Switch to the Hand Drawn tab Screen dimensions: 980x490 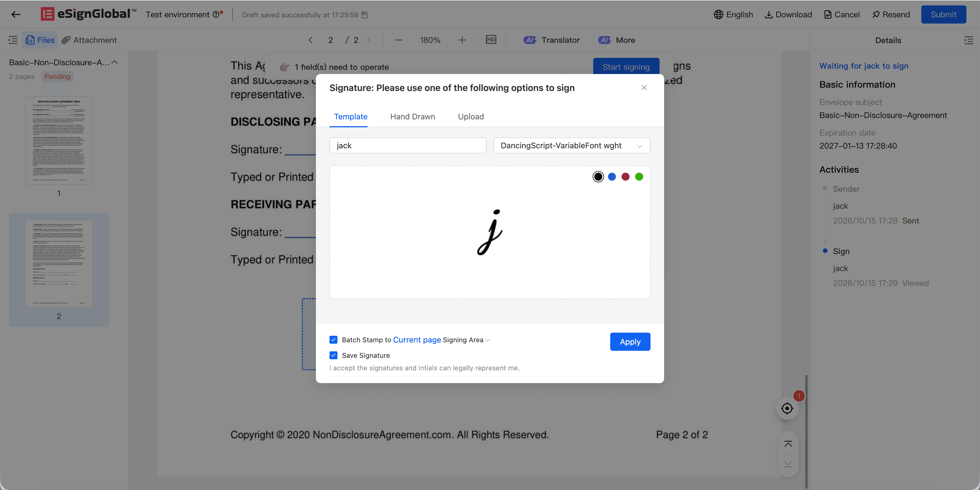tap(412, 117)
